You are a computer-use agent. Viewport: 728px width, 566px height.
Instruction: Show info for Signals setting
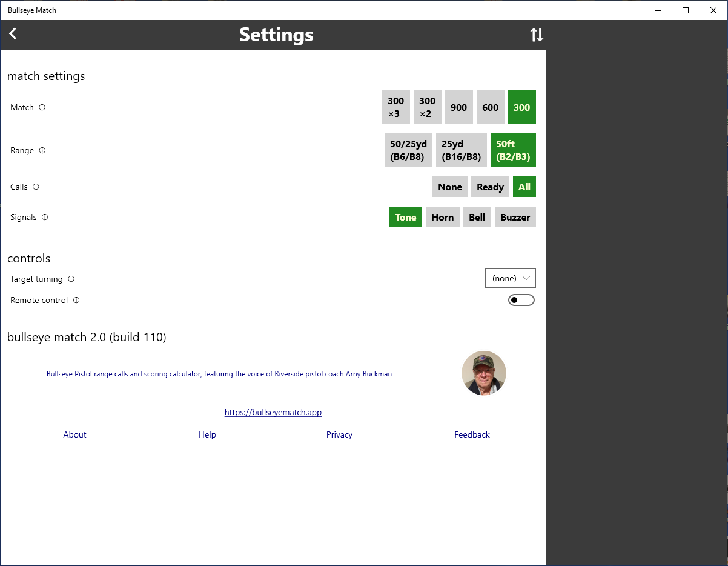45,217
